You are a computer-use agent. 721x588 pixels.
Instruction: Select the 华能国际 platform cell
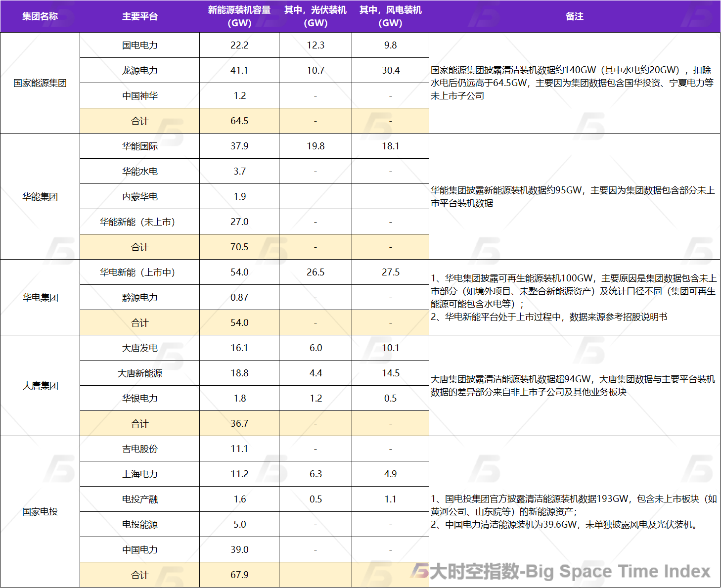[x=139, y=146]
